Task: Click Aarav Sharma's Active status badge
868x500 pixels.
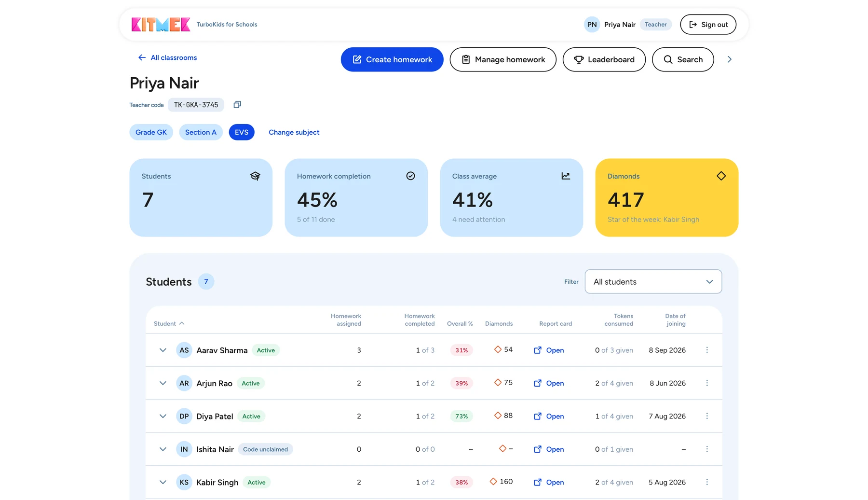Action: point(266,350)
